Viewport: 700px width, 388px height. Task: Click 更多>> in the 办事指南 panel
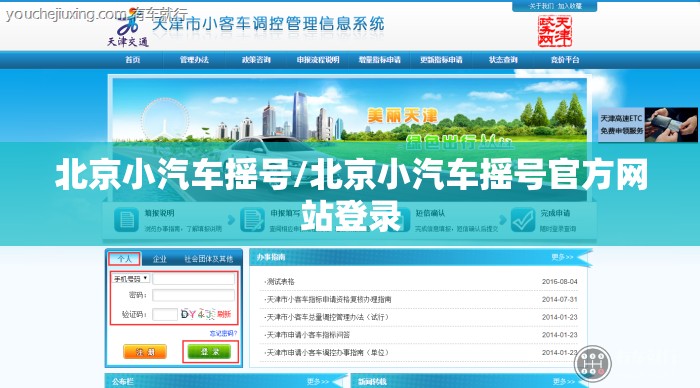[x=562, y=257]
